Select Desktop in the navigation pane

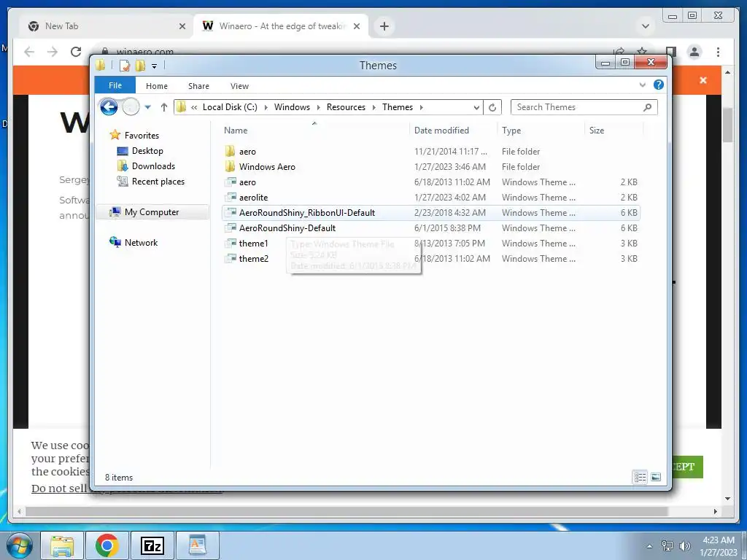coord(147,151)
